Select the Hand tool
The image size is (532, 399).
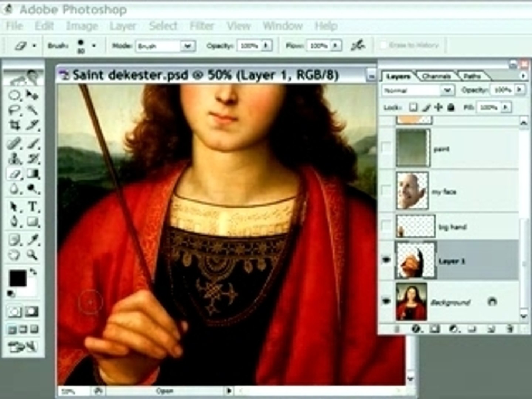coord(14,255)
